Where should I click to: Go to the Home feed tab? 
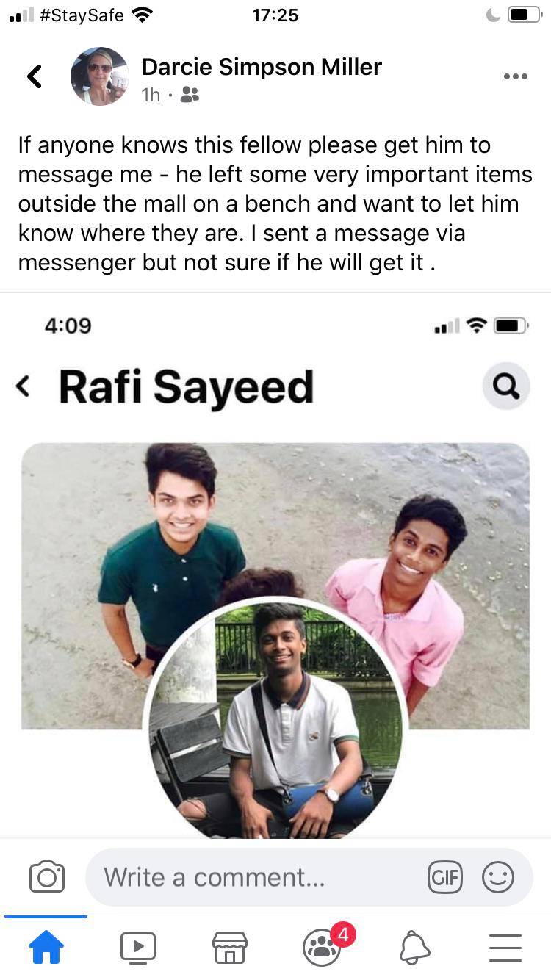pos(46,948)
